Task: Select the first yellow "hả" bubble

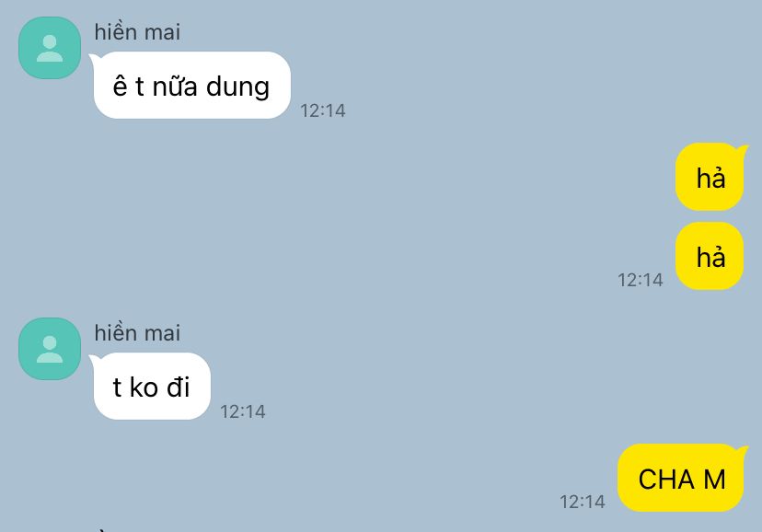Action: click(711, 177)
